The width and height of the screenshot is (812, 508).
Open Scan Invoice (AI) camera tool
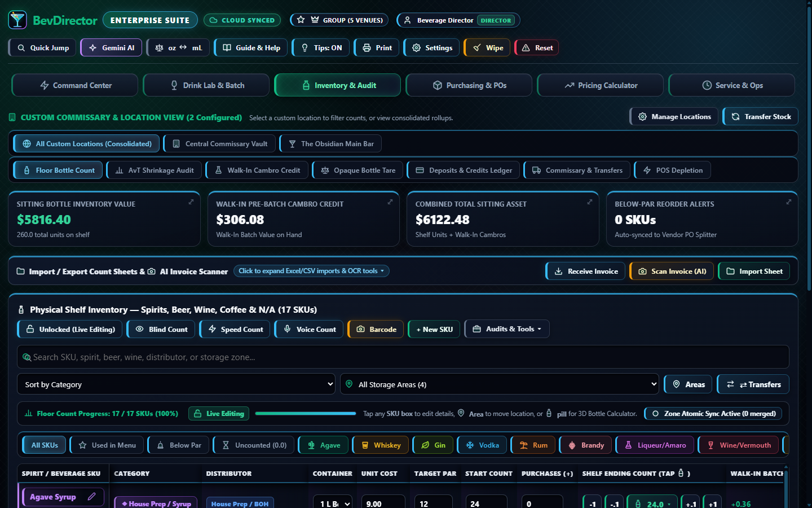point(672,271)
